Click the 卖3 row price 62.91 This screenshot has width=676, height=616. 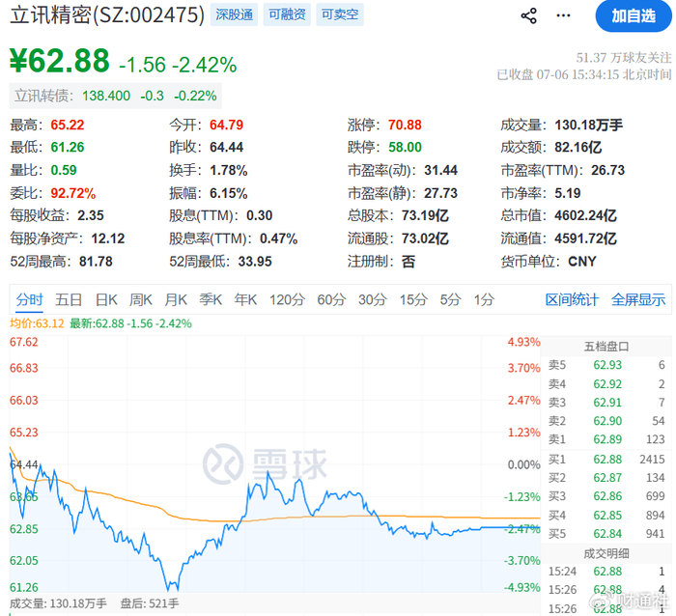point(607,403)
